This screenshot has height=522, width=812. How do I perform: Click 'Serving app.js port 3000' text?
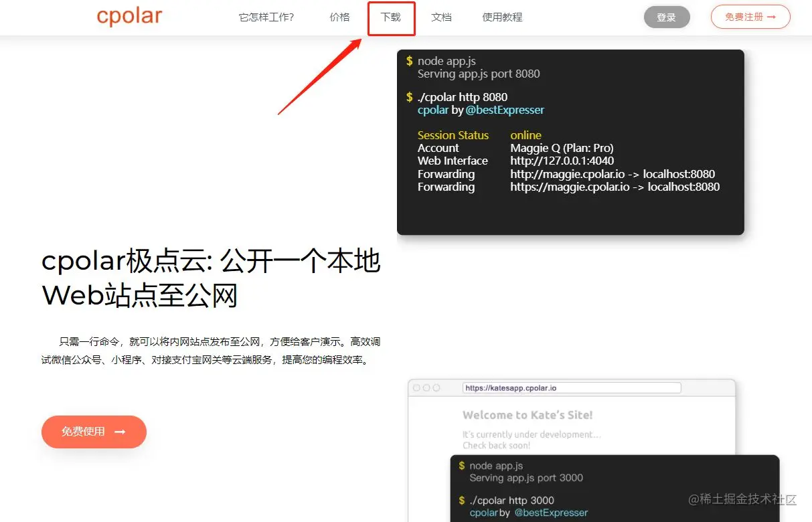click(526, 478)
